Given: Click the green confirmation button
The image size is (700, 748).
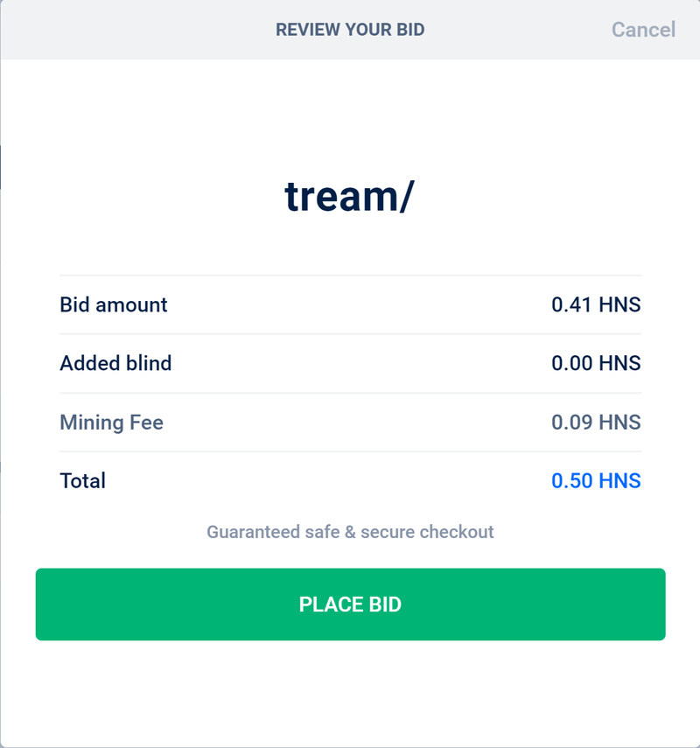Looking at the screenshot, I should pyautogui.click(x=349, y=604).
